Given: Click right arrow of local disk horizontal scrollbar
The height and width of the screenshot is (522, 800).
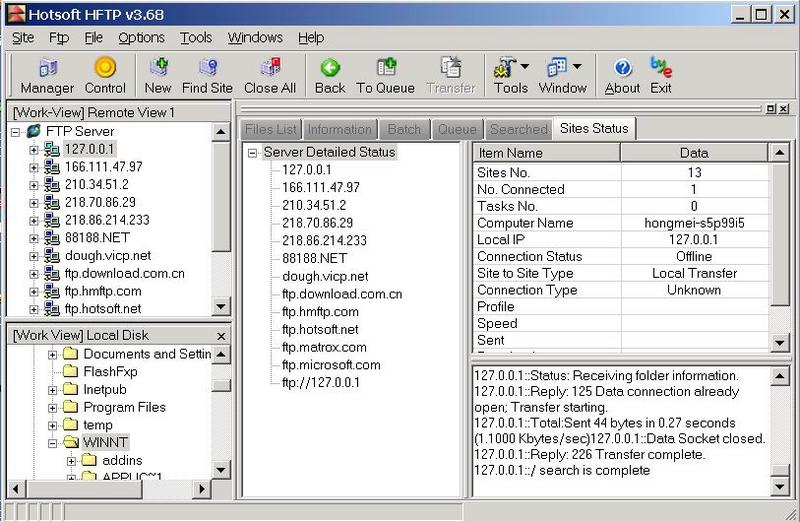Looking at the screenshot, I should tap(202, 489).
